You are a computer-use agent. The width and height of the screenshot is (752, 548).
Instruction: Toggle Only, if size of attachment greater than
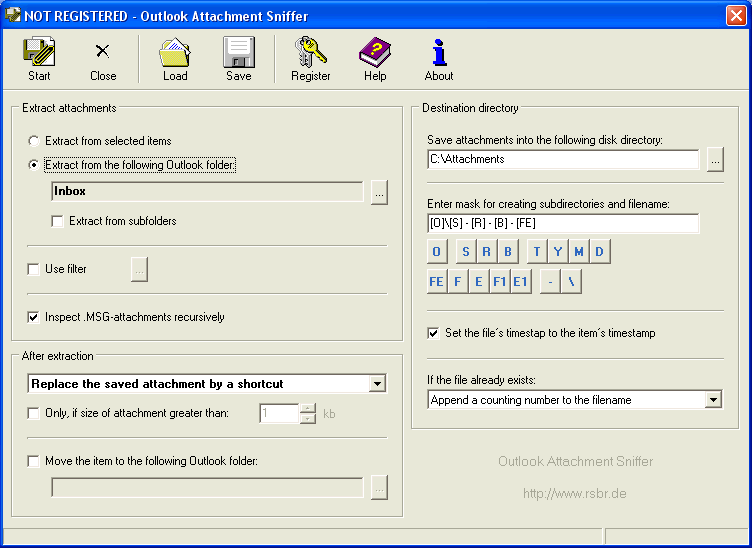pos(34,413)
